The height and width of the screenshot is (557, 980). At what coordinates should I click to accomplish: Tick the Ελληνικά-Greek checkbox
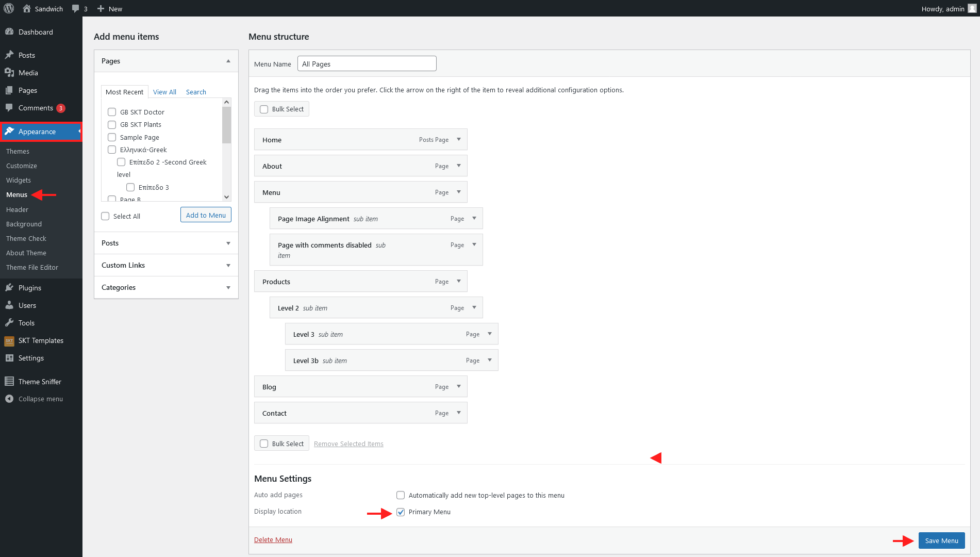[112, 150]
